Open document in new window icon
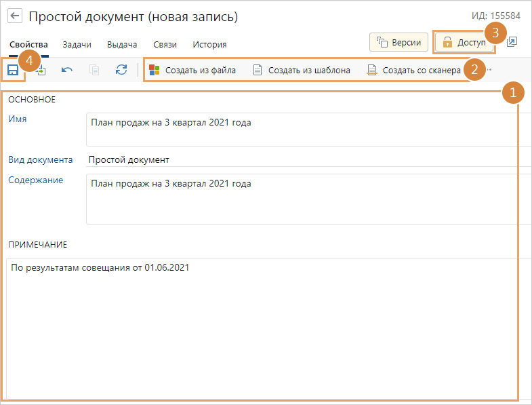Viewport: 532px width, 405px height. click(512, 42)
